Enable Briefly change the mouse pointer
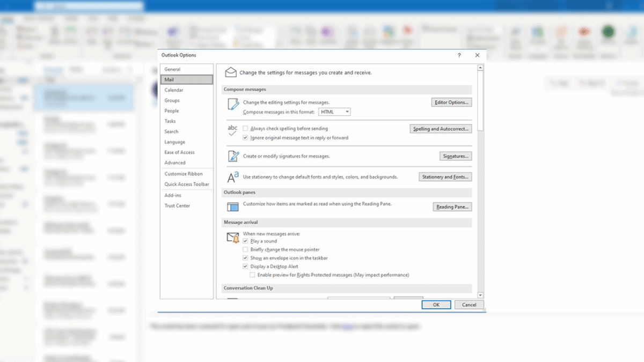 tap(245, 250)
